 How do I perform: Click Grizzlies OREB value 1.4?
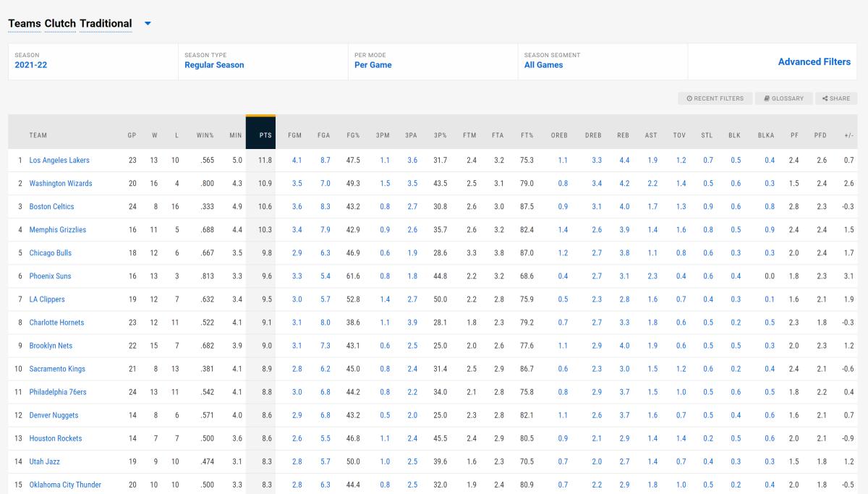point(563,230)
